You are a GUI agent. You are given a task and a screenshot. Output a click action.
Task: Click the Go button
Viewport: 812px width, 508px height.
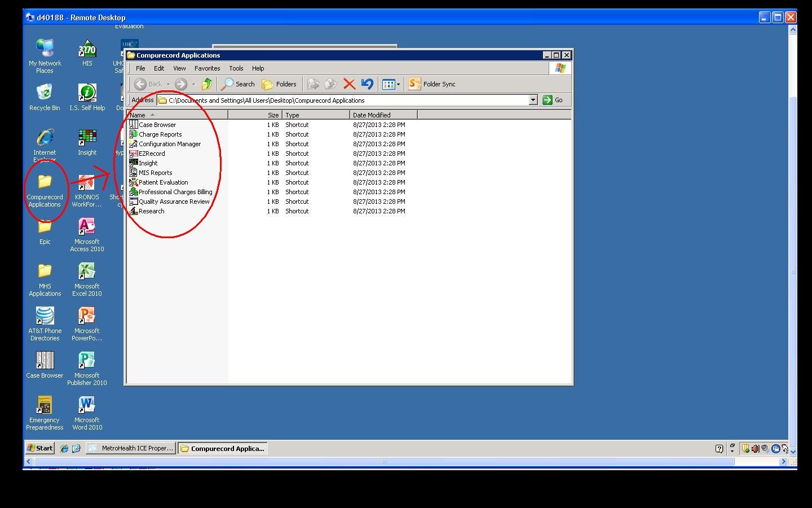coord(553,100)
